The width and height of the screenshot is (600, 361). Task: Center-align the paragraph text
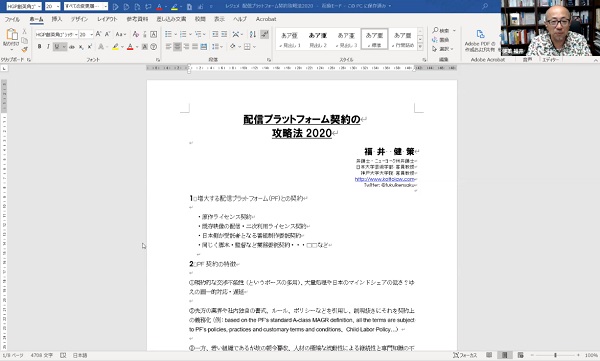tap(177, 47)
